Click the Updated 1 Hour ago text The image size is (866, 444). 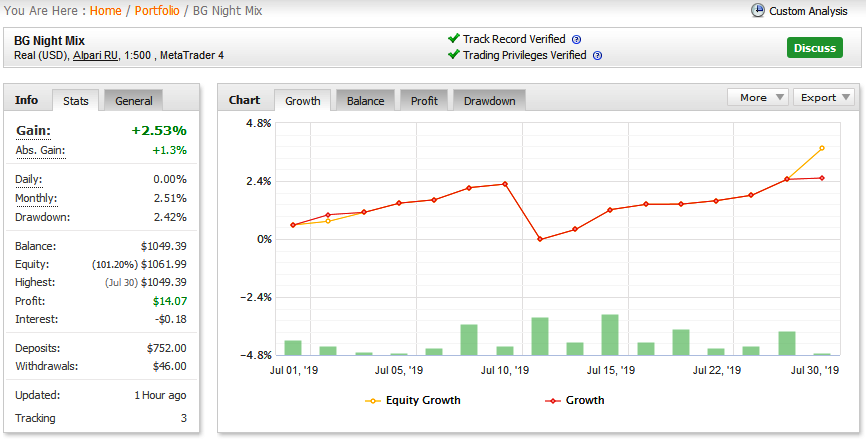[160, 395]
